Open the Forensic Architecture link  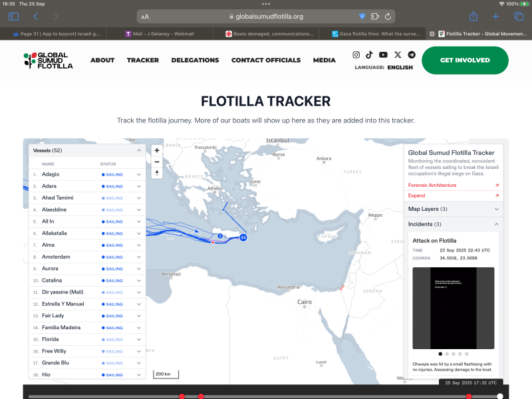(432, 185)
